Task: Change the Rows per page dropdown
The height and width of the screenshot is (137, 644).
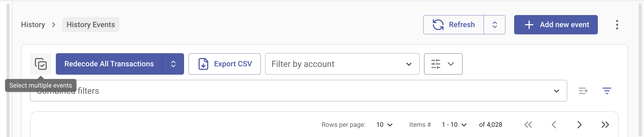Action: click(x=384, y=125)
